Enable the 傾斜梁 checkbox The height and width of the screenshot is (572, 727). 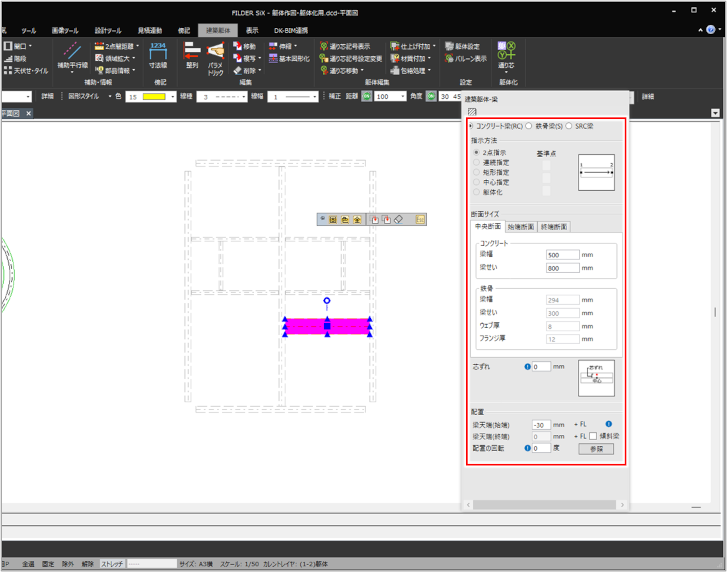(x=594, y=436)
